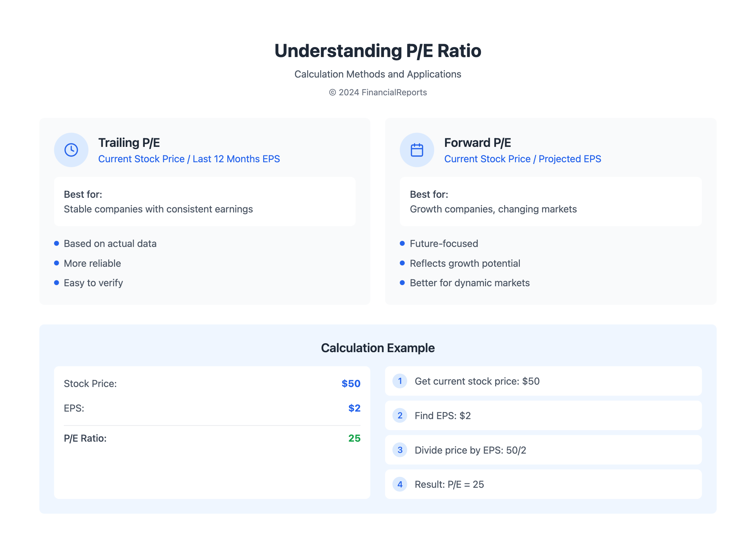Click the Forward P/E calendar icon
The height and width of the screenshot is (553, 756).
click(x=417, y=150)
